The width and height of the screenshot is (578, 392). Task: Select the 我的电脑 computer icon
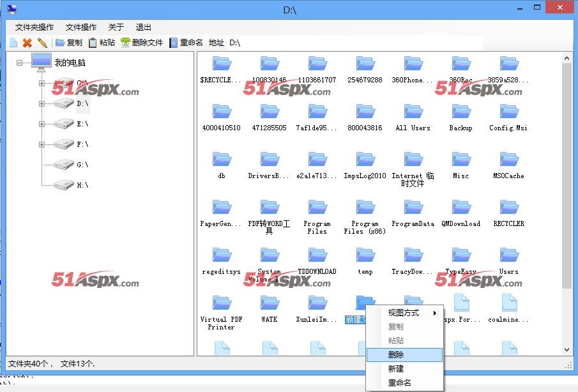tap(42, 63)
